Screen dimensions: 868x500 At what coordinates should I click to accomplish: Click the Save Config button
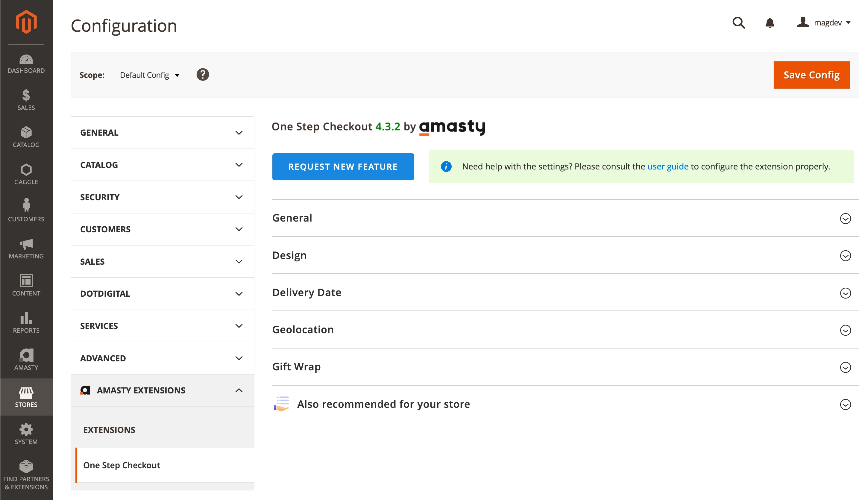point(811,75)
